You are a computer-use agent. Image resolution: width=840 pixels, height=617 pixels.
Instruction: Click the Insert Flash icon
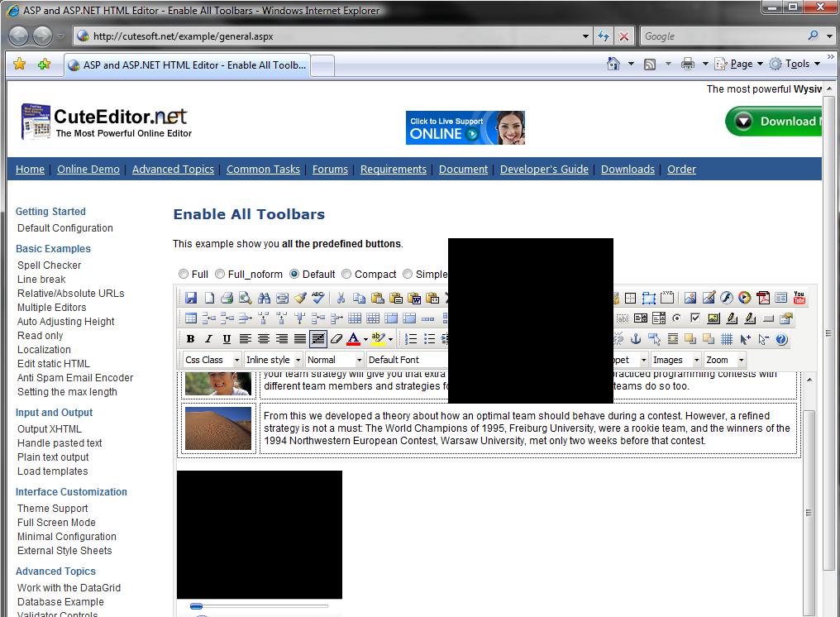click(x=727, y=298)
